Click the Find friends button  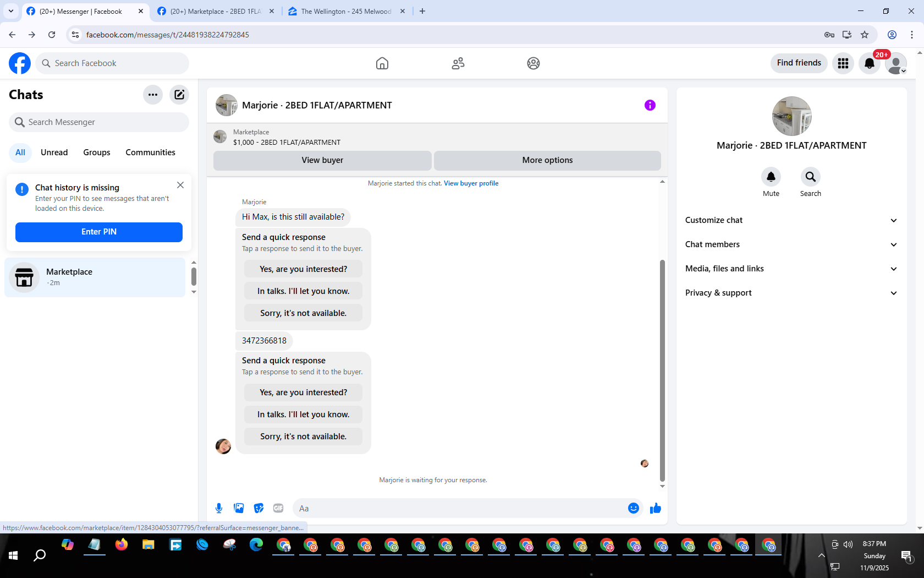[x=799, y=63]
